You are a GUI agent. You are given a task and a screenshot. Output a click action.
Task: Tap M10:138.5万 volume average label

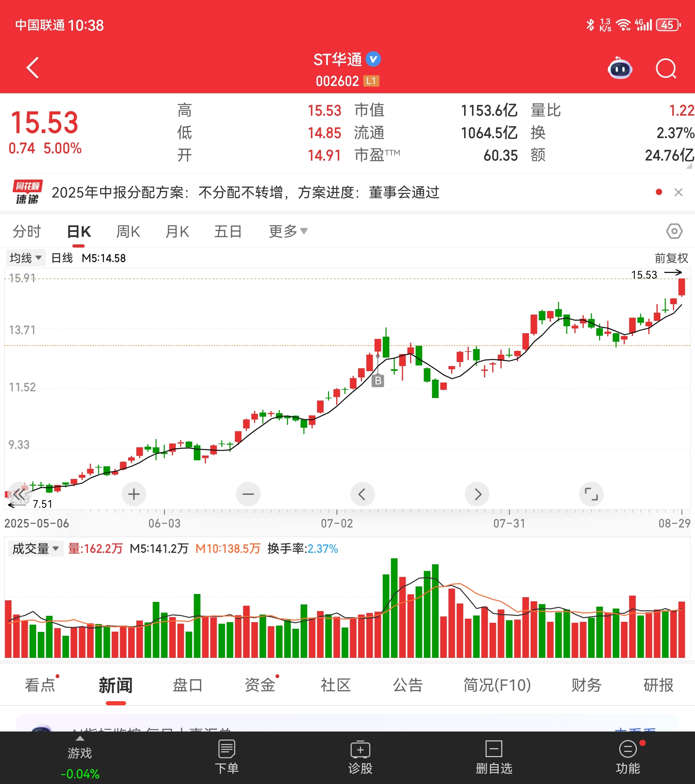click(x=228, y=548)
